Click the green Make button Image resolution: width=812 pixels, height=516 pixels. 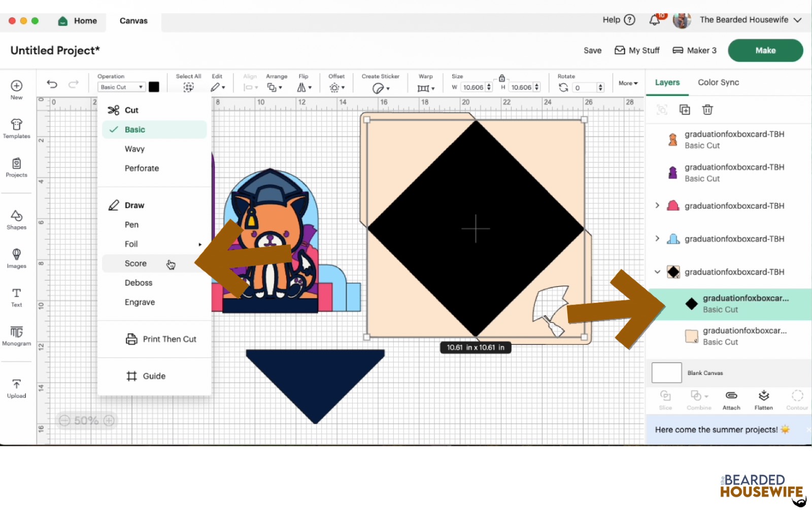pyautogui.click(x=765, y=50)
